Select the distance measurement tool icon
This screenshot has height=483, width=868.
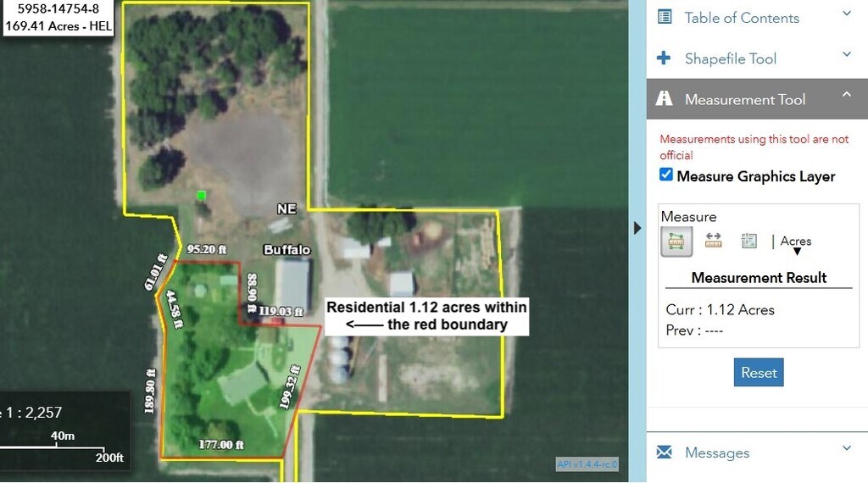point(713,240)
